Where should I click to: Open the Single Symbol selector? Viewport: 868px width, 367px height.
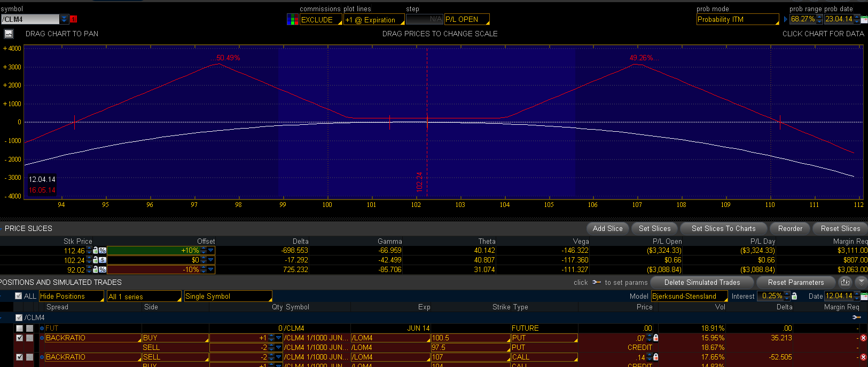pos(228,296)
